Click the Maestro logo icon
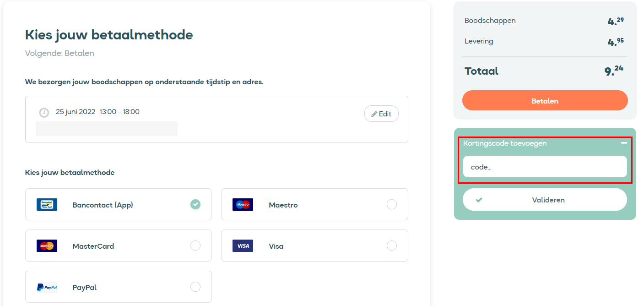This screenshot has height=306, width=644. point(243,204)
